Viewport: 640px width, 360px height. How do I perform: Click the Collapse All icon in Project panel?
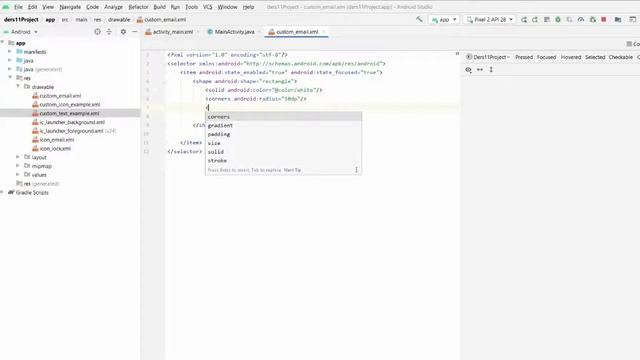[109, 31]
